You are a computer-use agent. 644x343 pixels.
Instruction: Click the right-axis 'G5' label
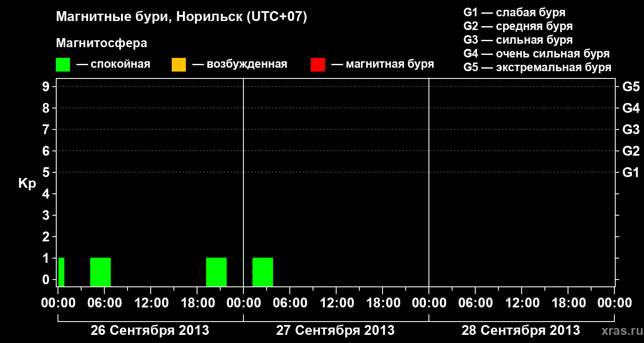click(x=631, y=87)
